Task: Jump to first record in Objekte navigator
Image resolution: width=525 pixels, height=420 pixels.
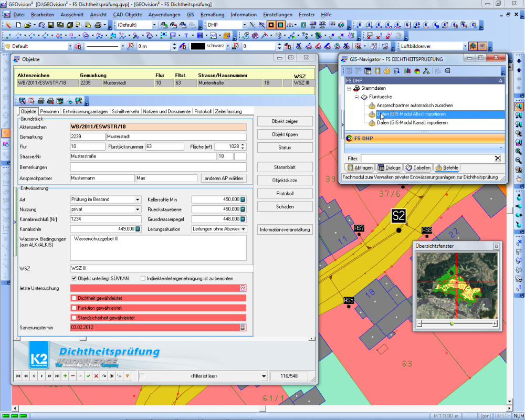Action: (18, 376)
